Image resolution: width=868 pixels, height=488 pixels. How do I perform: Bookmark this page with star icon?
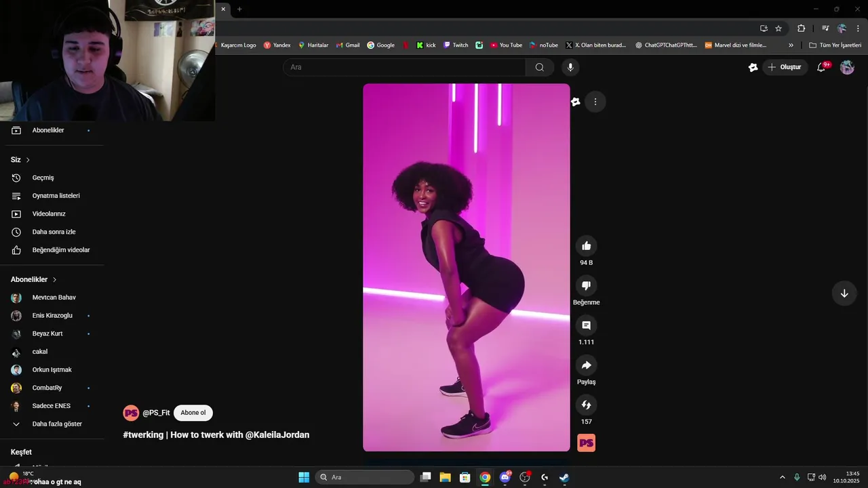pyautogui.click(x=778, y=28)
